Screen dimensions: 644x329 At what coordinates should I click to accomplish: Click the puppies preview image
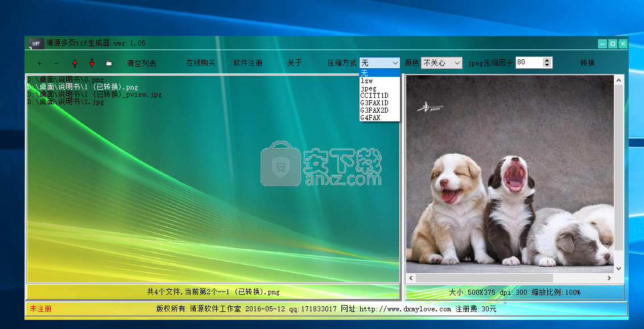[510, 174]
